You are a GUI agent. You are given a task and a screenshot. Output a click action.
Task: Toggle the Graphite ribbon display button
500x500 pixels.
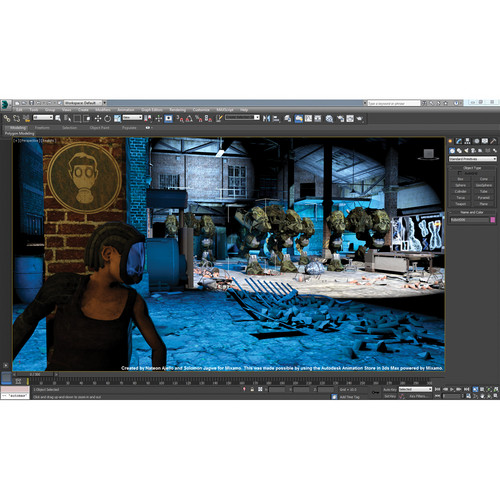pos(299,118)
